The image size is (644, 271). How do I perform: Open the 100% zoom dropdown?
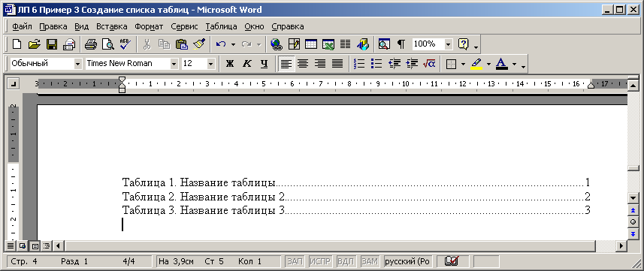448,44
